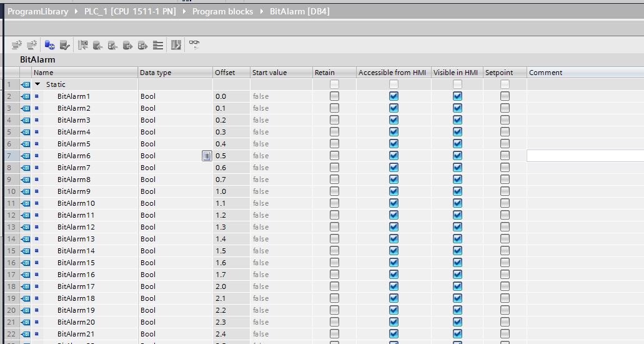Click the Insert row toolbar icon
Image resolution: width=644 pixels, height=344 pixels.
pos(17,45)
